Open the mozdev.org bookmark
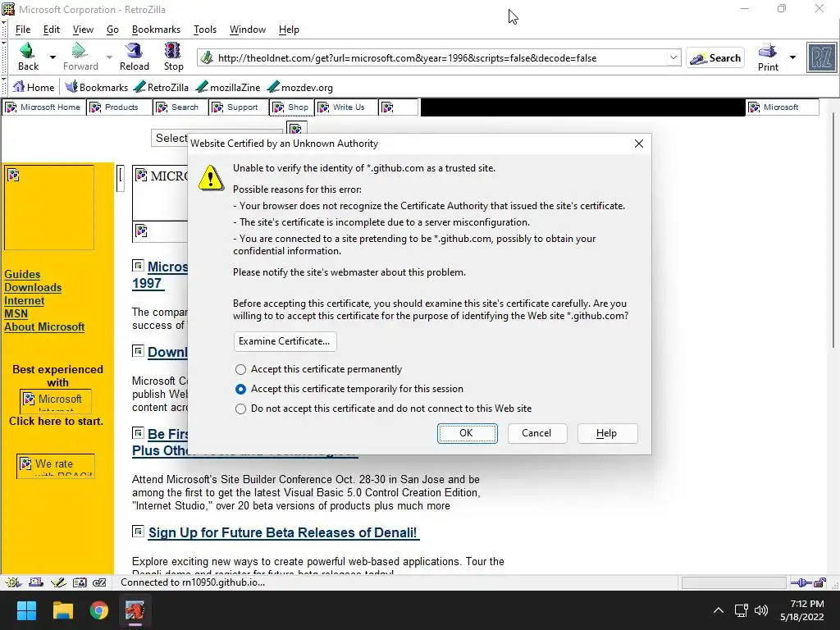 [x=300, y=87]
